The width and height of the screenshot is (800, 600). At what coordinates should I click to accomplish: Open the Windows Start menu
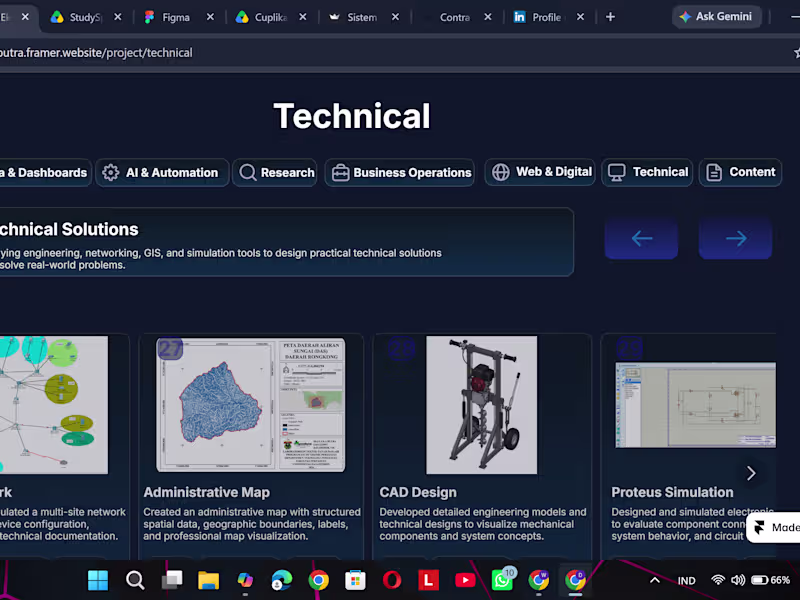point(98,580)
